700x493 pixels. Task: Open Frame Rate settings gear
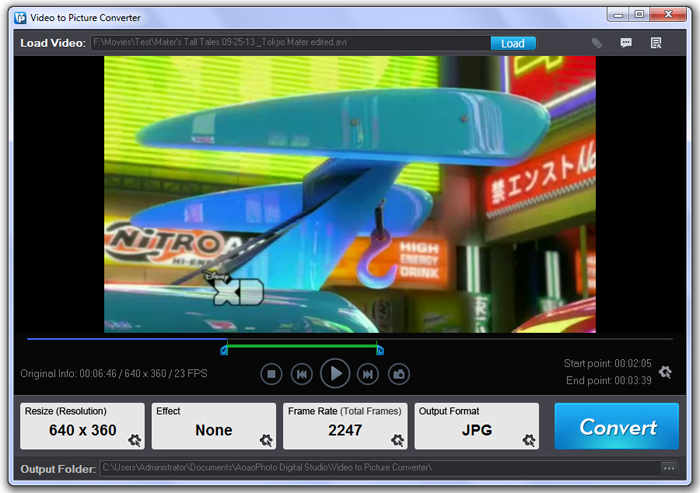(x=397, y=440)
